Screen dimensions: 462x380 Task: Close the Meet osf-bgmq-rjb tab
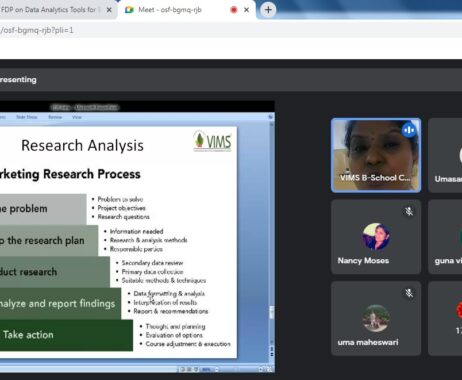(x=246, y=10)
